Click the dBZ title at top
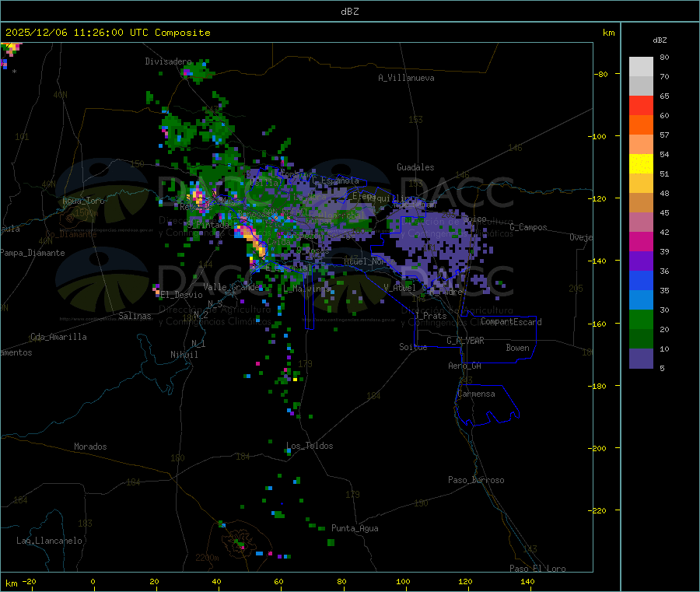Image resolution: width=700 pixels, height=592 pixels. pyautogui.click(x=349, y=12)
